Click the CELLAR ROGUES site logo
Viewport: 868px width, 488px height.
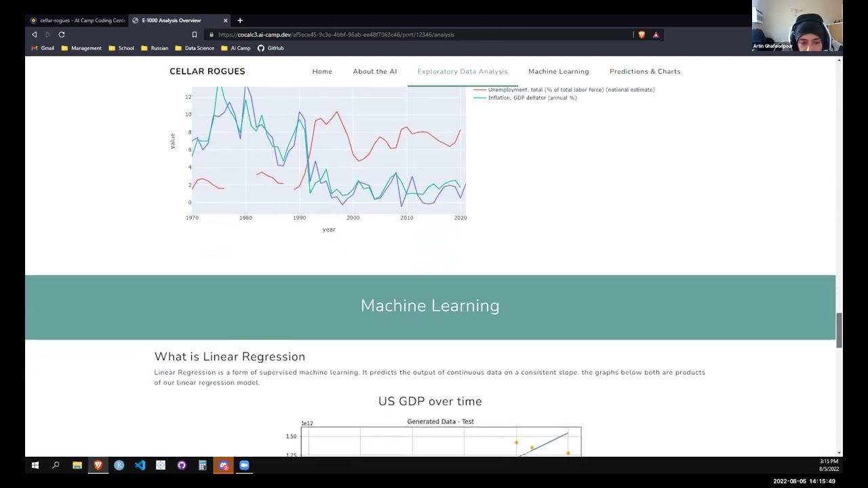pos(208,71)
